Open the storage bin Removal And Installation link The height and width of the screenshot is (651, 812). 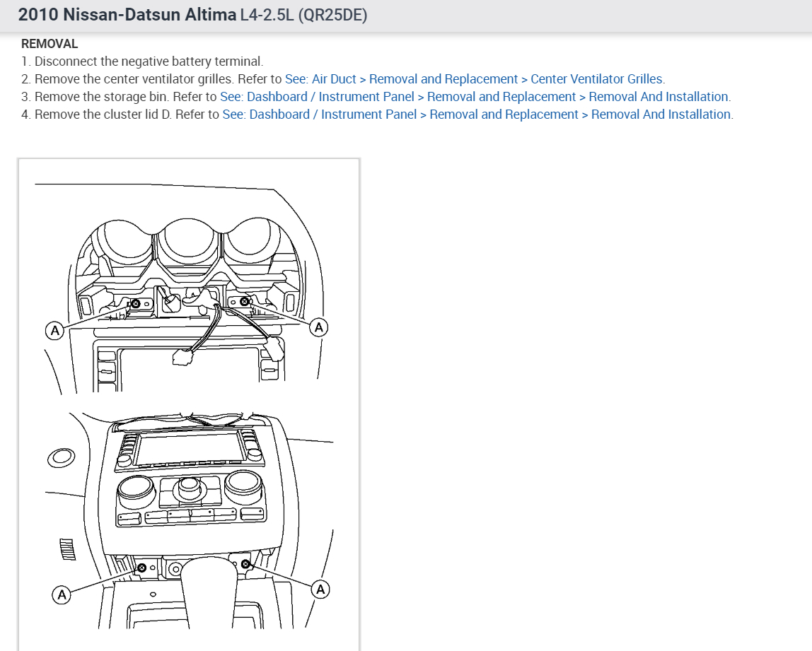475,97
